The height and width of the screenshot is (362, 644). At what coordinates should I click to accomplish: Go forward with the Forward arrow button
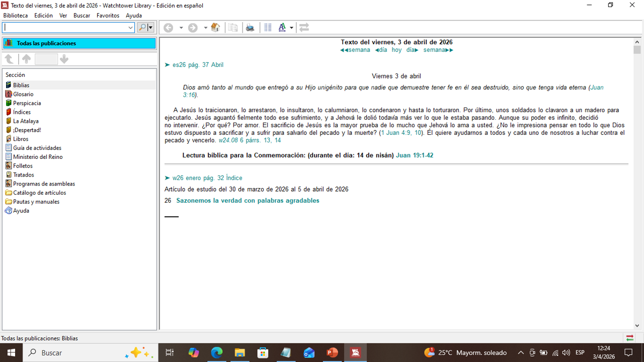click(x=193, y=28)
